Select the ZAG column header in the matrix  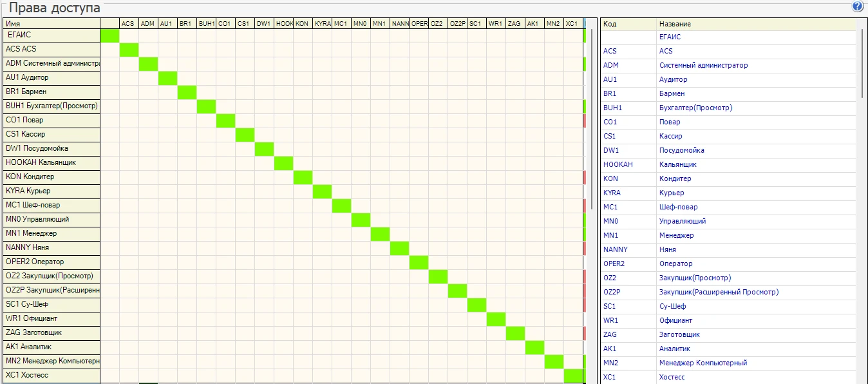tap(516, 24)
